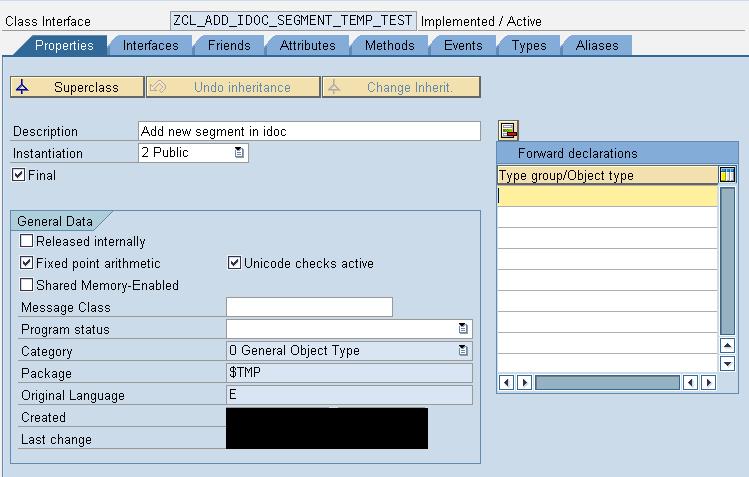Click the Superclass button
This screenshot has height=477, width=749.
tap(77, 87)
